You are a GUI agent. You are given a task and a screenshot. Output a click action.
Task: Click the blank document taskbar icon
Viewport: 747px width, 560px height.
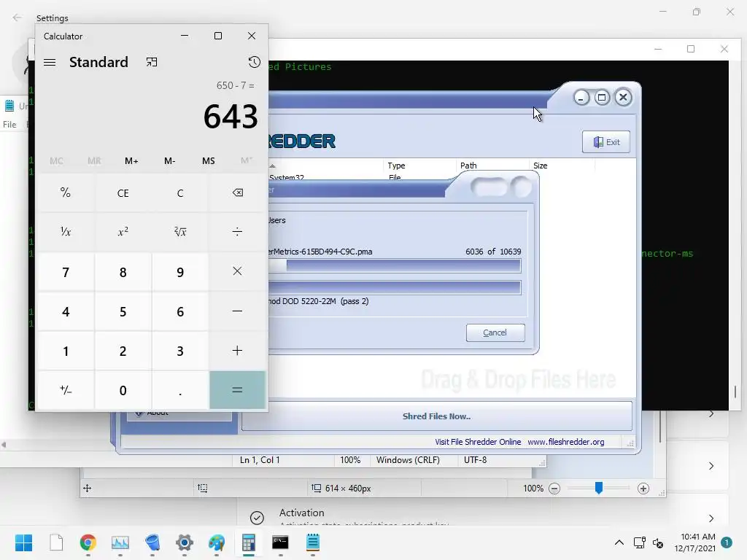[x=56, y=542]
